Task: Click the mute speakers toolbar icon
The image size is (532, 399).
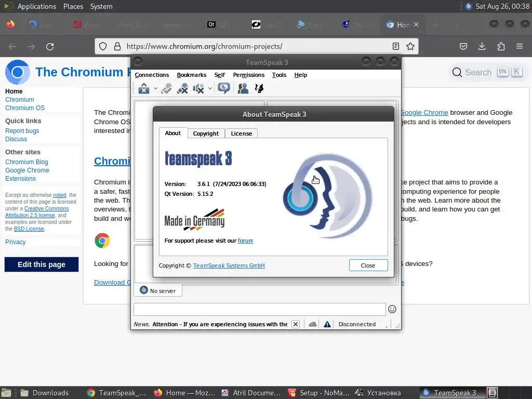Action: pyautogui.click(x=198, y=88)
